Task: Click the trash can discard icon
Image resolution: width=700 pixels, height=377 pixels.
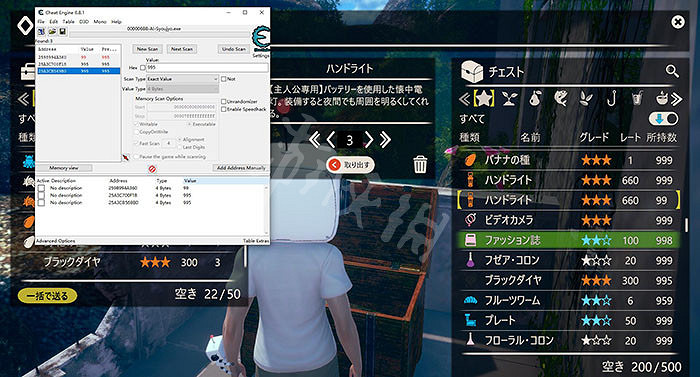Action: (420, 164)
